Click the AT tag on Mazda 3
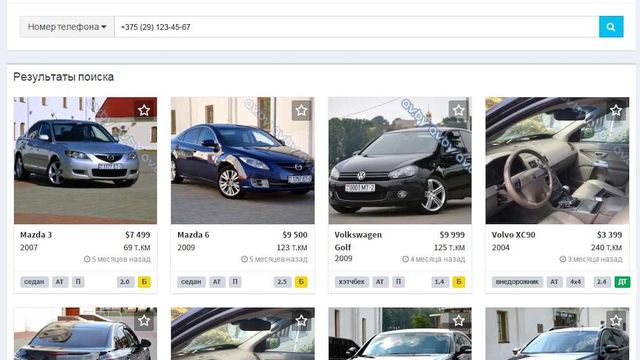The width and height of the screenshot is (640, 360). 60,282
